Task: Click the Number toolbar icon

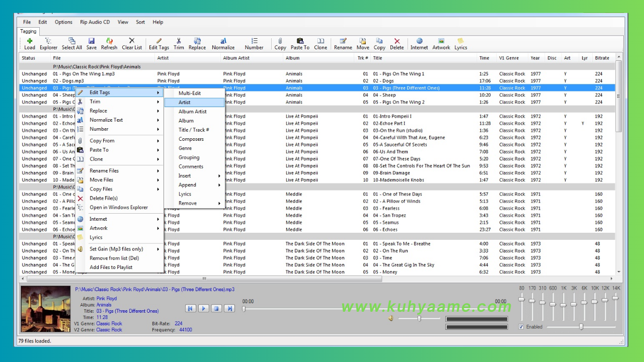Action: click(254, 41)
